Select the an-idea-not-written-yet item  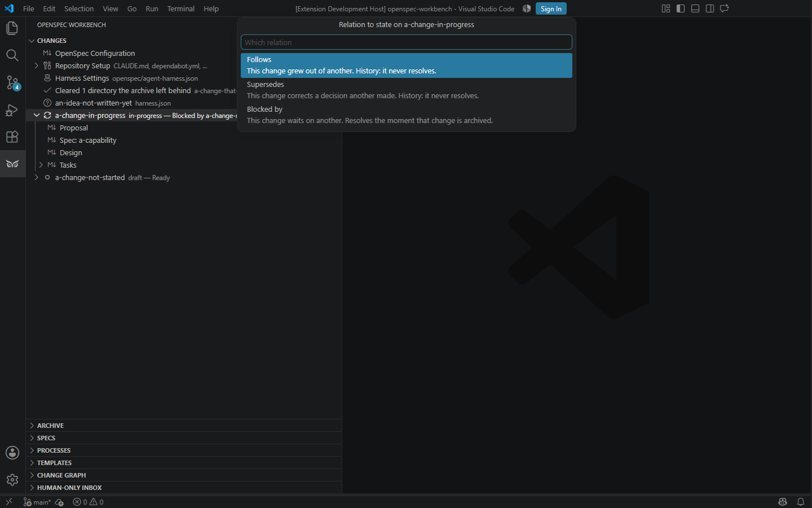pyautogui.click(x=184, y=103)
